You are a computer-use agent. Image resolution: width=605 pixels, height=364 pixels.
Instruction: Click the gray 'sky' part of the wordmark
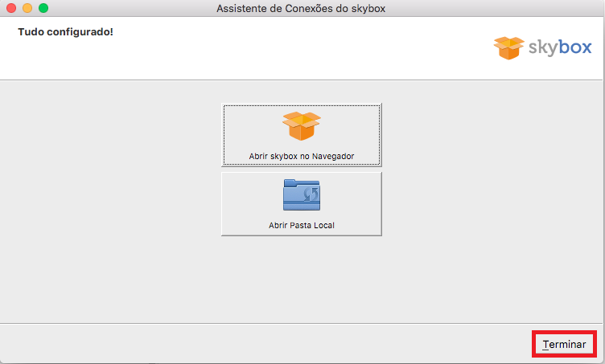544,47
